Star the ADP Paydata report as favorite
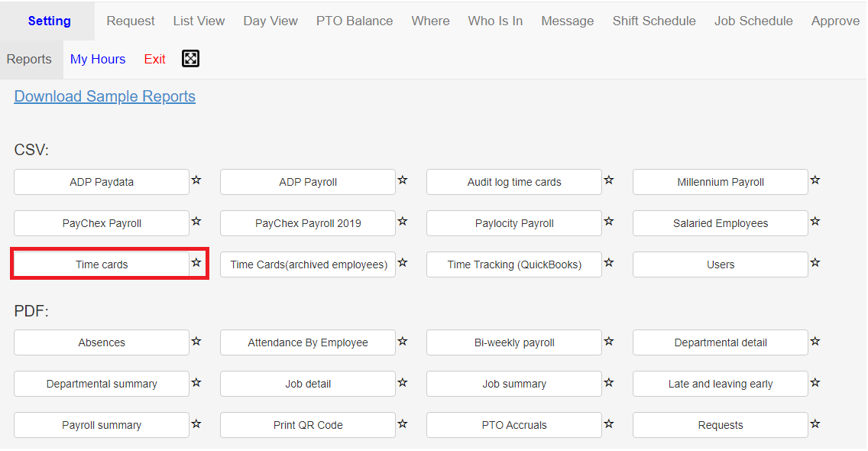 (196, 180)
